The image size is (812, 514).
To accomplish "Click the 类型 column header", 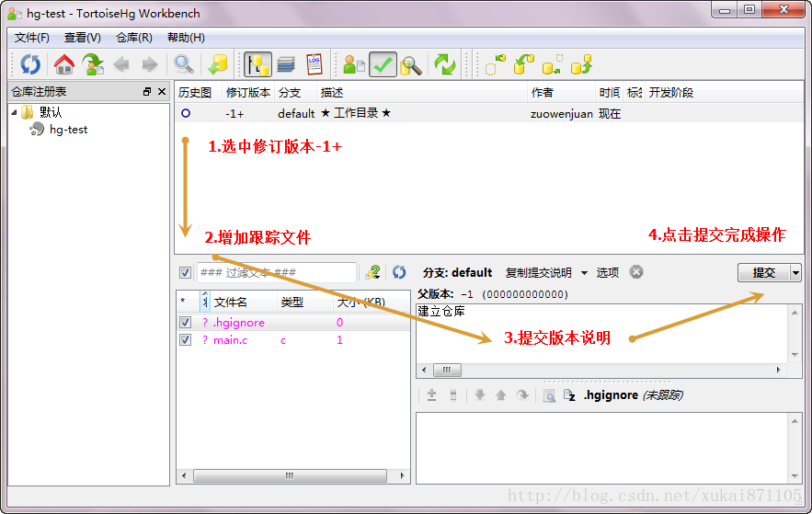I will 305,302.
